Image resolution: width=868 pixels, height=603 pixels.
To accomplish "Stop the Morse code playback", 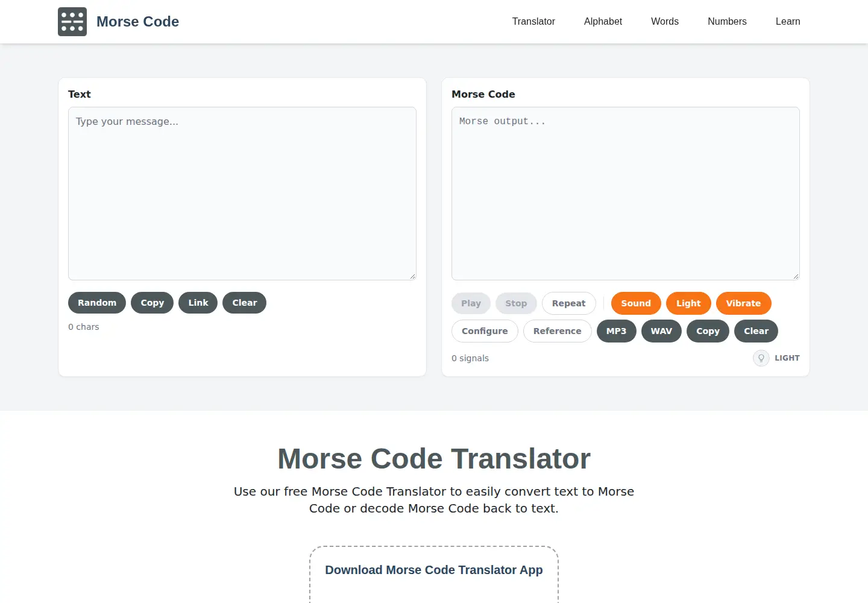I will click(x=516, y=303).
